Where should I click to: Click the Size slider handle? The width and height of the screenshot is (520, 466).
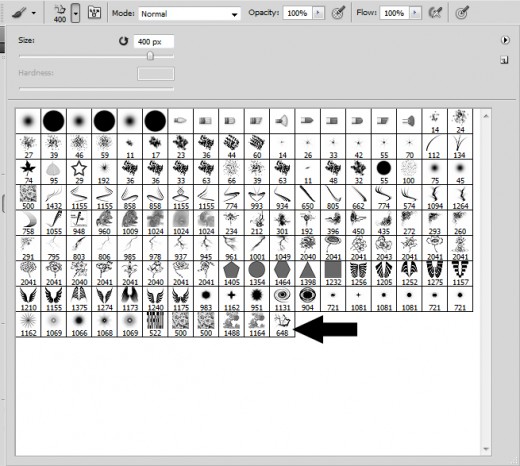[150, 56]
